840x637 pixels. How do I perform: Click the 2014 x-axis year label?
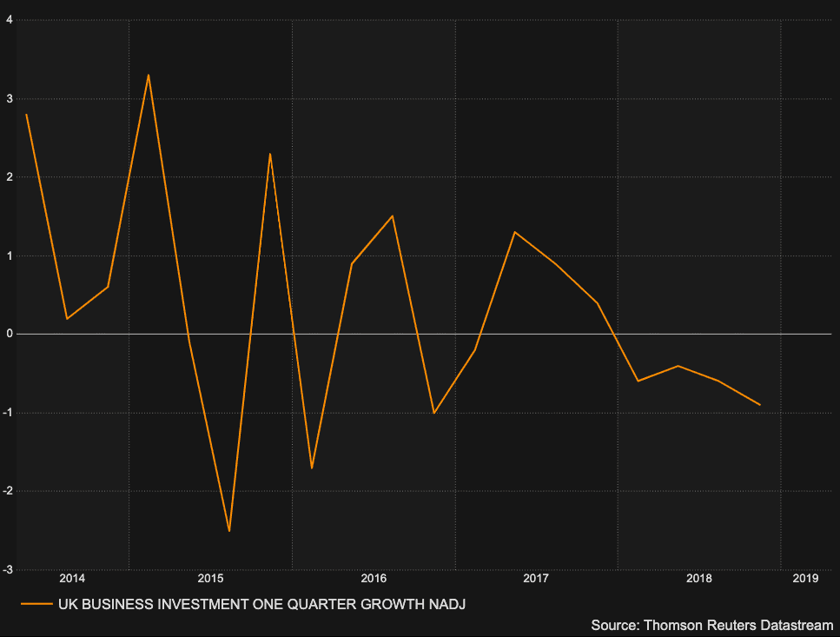(72, 578)
